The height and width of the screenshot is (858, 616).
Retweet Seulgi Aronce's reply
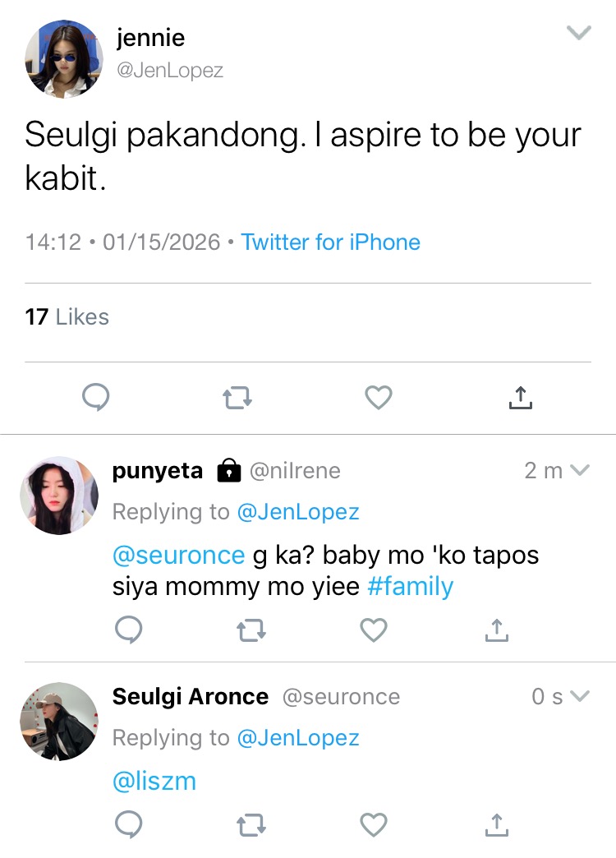click(x=251, y=824)
